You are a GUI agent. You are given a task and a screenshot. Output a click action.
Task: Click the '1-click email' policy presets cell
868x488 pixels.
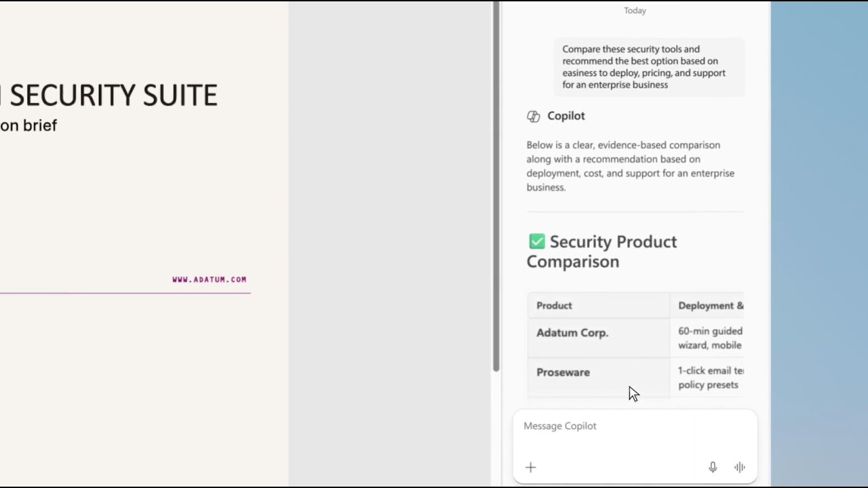click(707, 378)
